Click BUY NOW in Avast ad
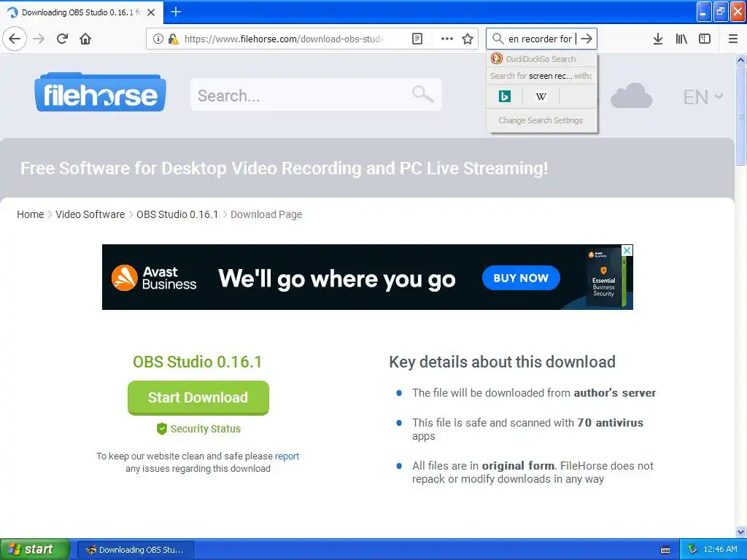Viewport: 747px width, 560px height. click(521, 278)
